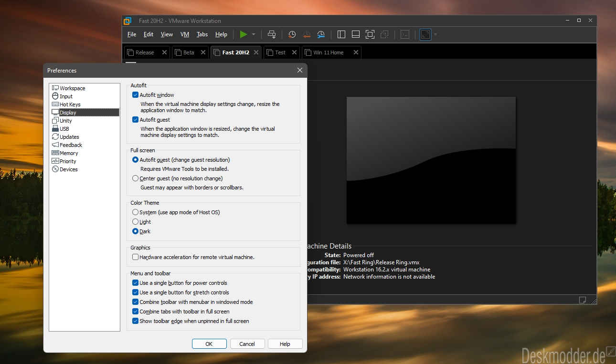
Task: Click the VMware Workstation title bar logo
Action: [x=127, y=21]
